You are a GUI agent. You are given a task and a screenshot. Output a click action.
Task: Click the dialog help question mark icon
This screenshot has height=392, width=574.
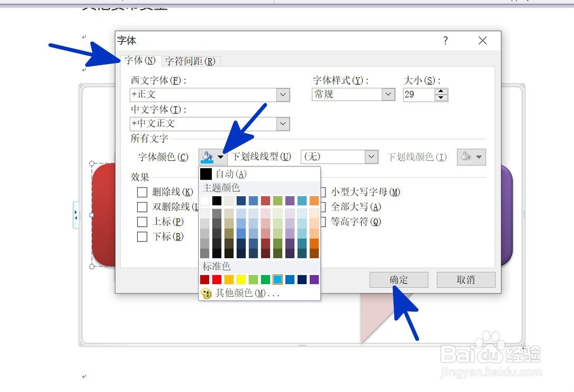pos(445,41)
